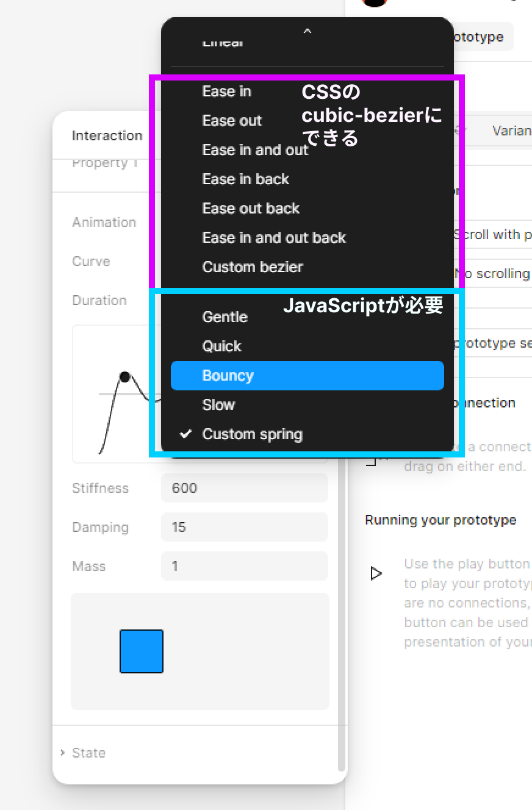Select Ease in and out back
Screen dimensions: 532x810
tap(274, 238)
